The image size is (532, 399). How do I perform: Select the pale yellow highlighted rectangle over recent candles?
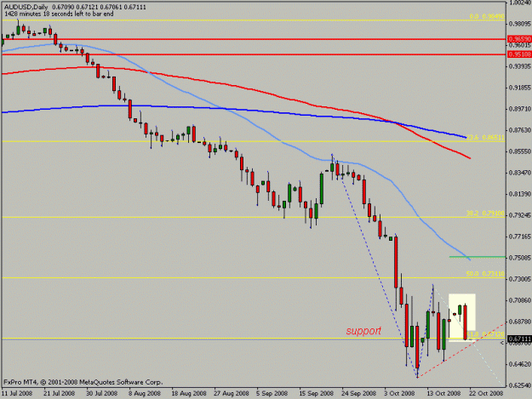(x=461, y=317)
